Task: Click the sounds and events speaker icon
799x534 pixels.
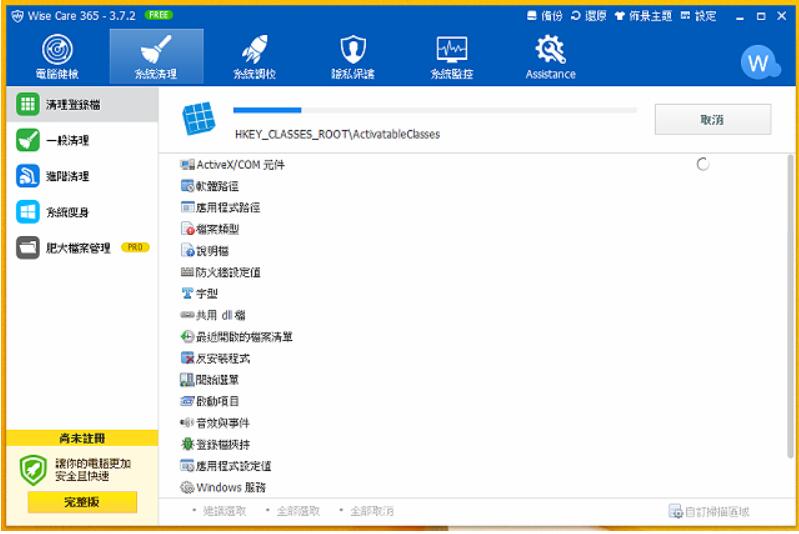Action: [x=187, y=422]
